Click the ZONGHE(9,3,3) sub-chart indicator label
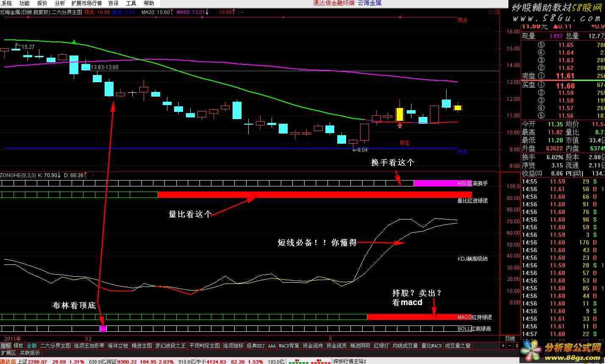This screenshot has height=364, width=605. click(18, 175)
